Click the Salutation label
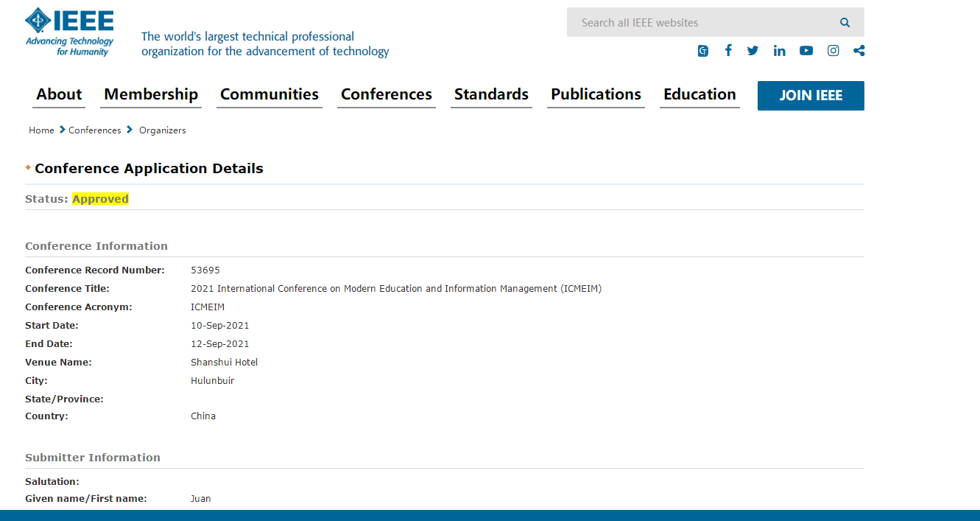 [x=52, y=482]
